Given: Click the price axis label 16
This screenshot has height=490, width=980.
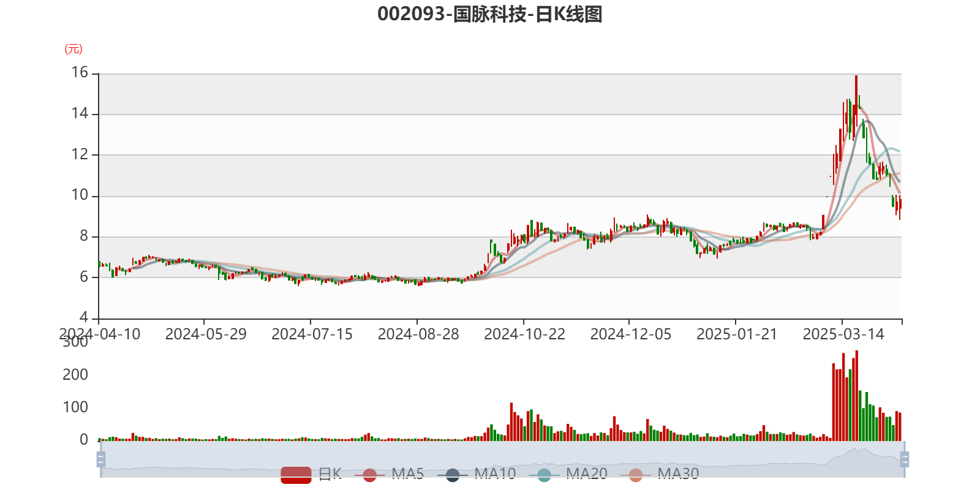Looking at the screenshot, I should pyautogui.click(x=80, y=73).
